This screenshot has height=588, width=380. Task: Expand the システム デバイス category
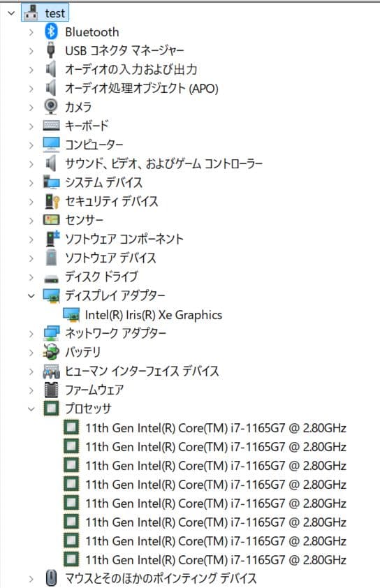pyautogui.click(x=31, y=183)
